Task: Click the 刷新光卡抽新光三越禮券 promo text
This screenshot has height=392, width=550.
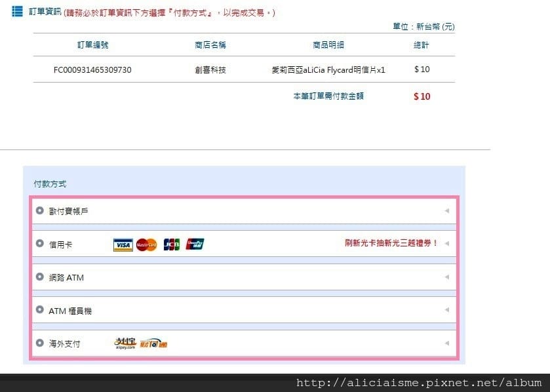Action: coord(391,243)
